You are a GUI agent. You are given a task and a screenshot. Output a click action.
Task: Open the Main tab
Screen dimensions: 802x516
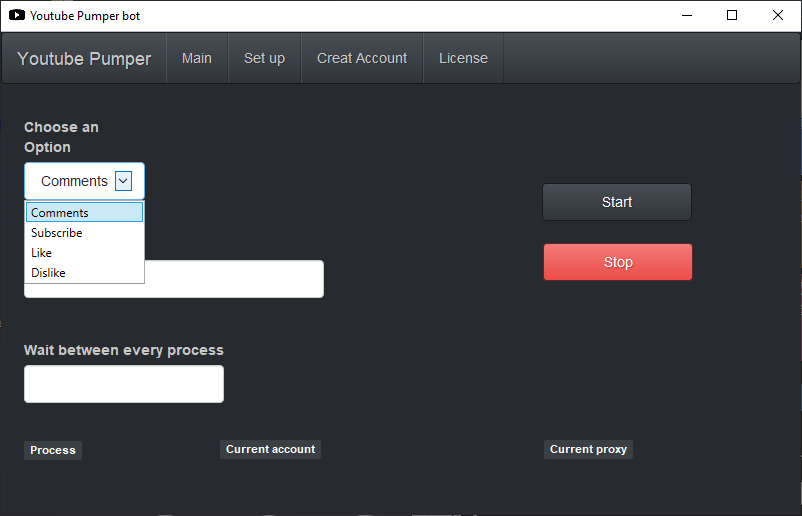[x=197, y=58]
